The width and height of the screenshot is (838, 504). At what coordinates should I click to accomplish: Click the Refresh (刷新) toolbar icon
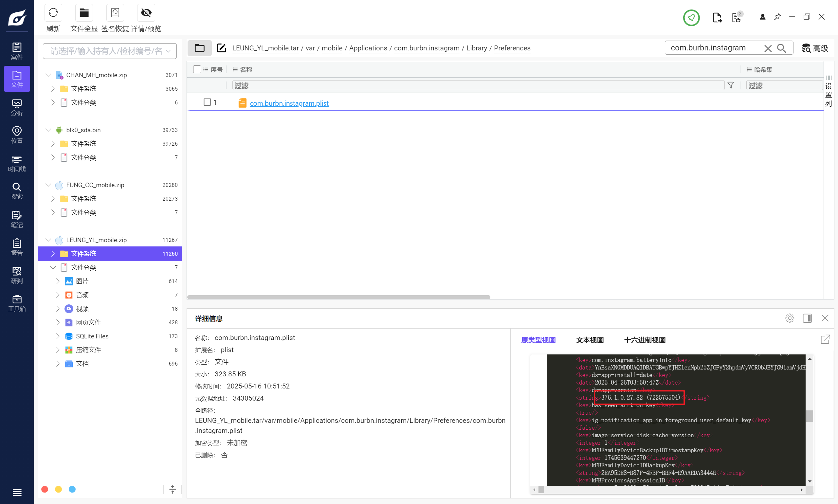[x=53, y=13]
